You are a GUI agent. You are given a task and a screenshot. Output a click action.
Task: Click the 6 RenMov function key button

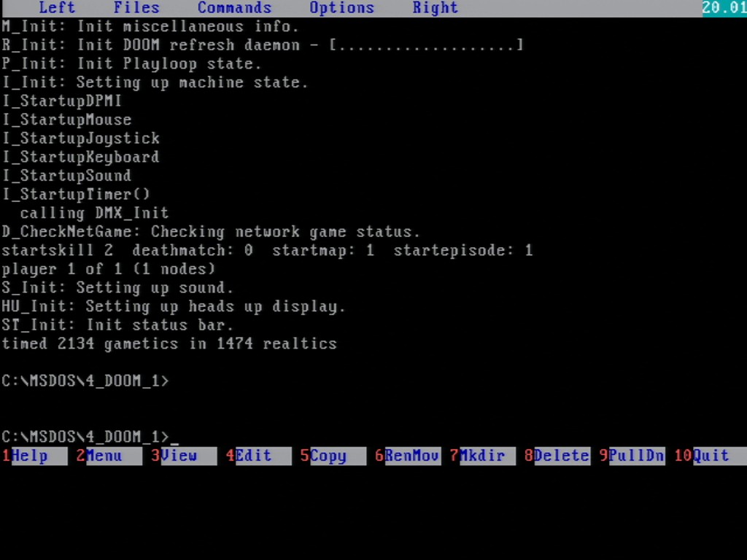click(408, 456)
